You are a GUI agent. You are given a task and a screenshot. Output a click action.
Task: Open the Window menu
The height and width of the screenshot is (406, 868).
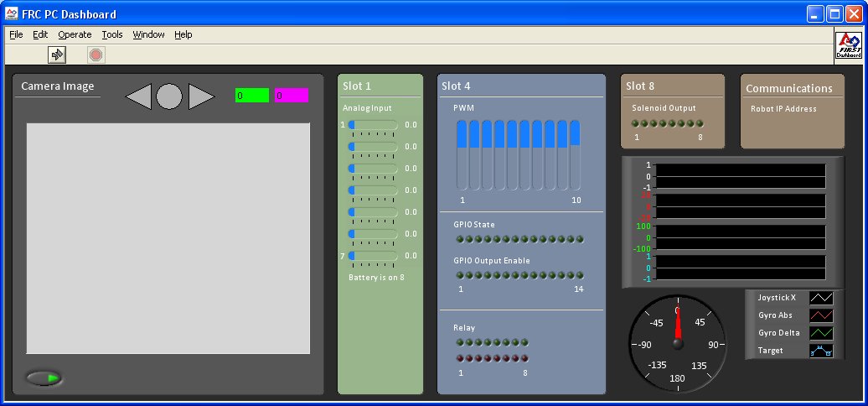[148, 34]
